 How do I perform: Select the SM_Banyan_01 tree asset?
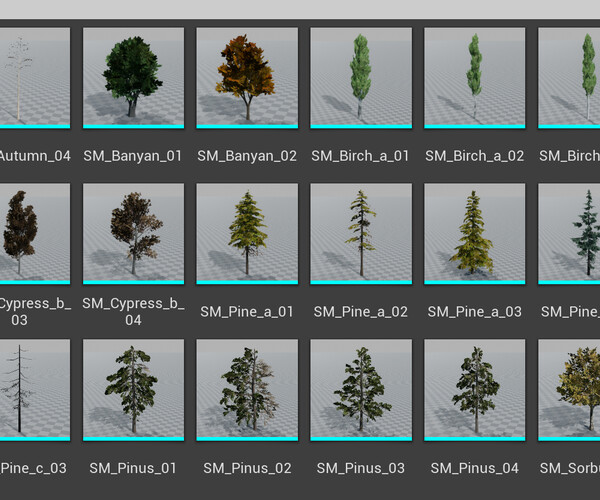tap(133, 78)
